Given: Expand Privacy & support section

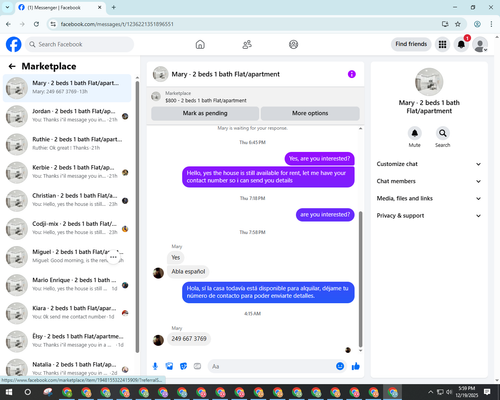Looking at the screenshot, I should coord(429,216).
